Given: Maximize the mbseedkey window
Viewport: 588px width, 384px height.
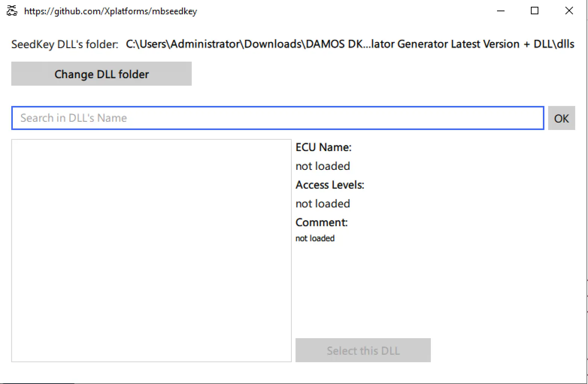Looking at the screenshot, I should coord(534,11).
